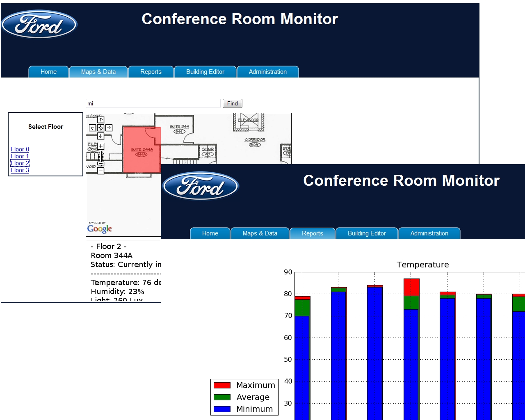Image resolution: width=525 pixels, height=420 pixels.
Task: Open Home tab in the front window
Action: coord(210,233)
